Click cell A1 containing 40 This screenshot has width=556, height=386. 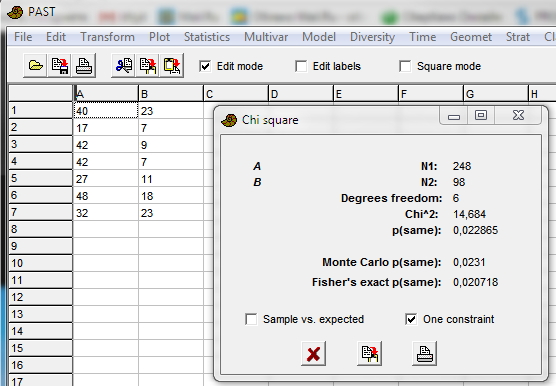106,111
